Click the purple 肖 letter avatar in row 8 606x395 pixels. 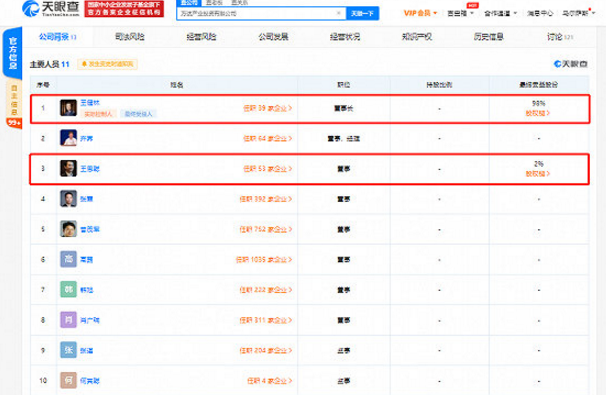(68, 320)
